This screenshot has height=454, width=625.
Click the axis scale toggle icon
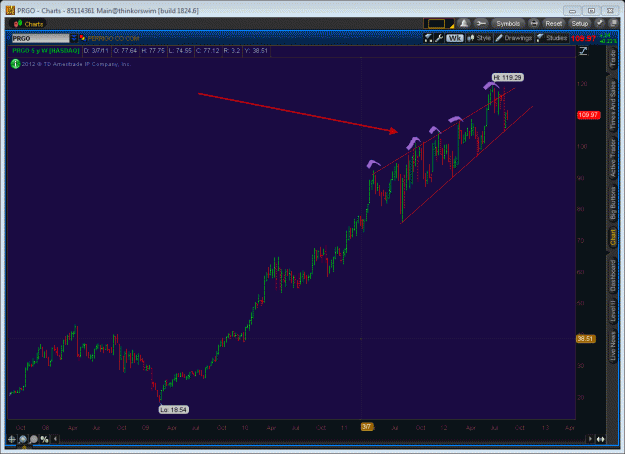click(x=583, y=51)
